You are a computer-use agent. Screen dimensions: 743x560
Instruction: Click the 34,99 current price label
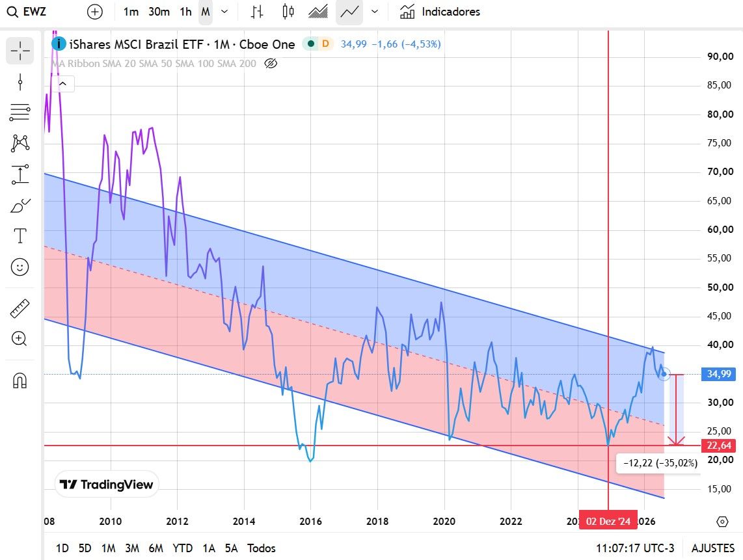pyautogui.click(x=719, y=374)
